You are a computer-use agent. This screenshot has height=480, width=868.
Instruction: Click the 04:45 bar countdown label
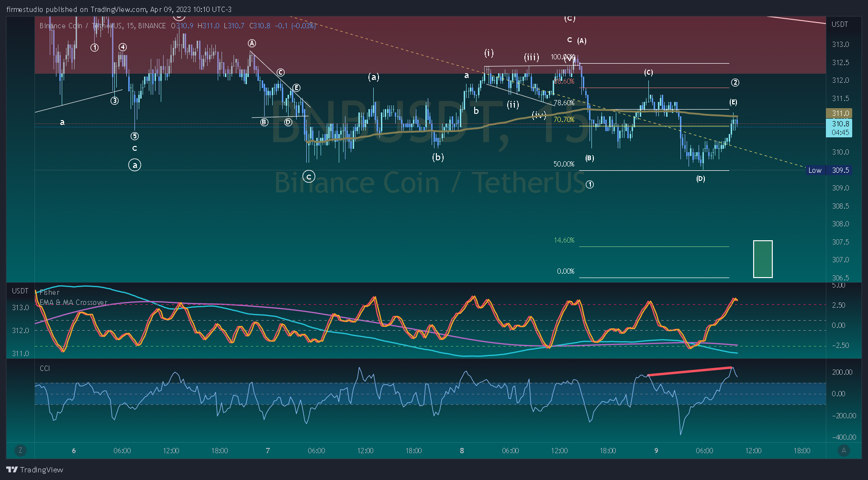[839, 133]
